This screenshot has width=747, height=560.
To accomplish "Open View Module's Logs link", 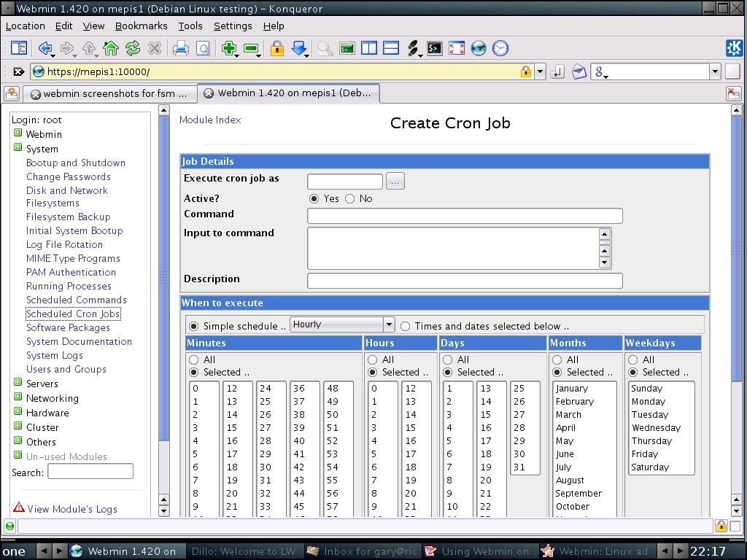I will [72, 509].
